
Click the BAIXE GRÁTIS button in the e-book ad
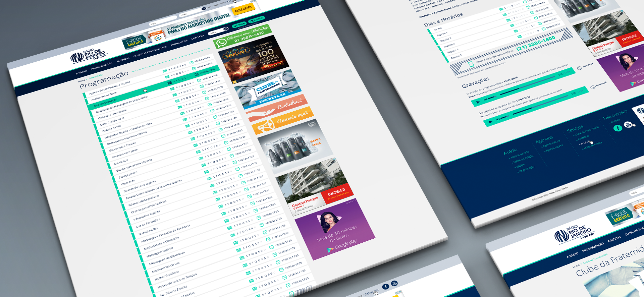243,9
